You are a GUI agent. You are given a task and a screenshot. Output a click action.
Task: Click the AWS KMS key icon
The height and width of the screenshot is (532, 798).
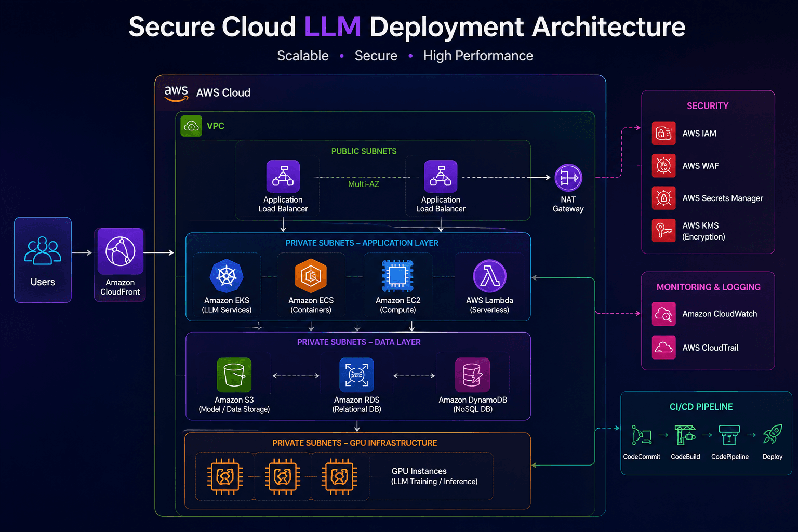[663, 231]
